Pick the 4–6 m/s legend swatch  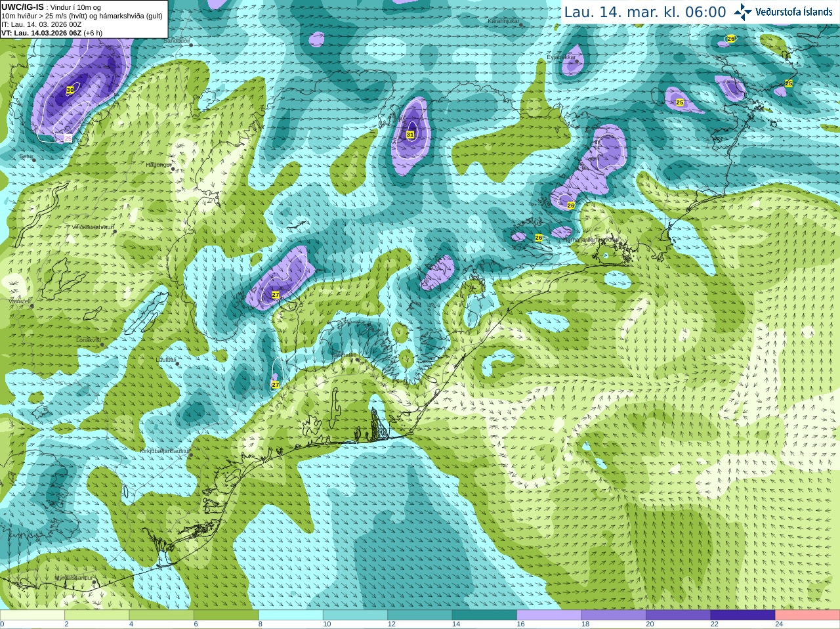point(161,615)
